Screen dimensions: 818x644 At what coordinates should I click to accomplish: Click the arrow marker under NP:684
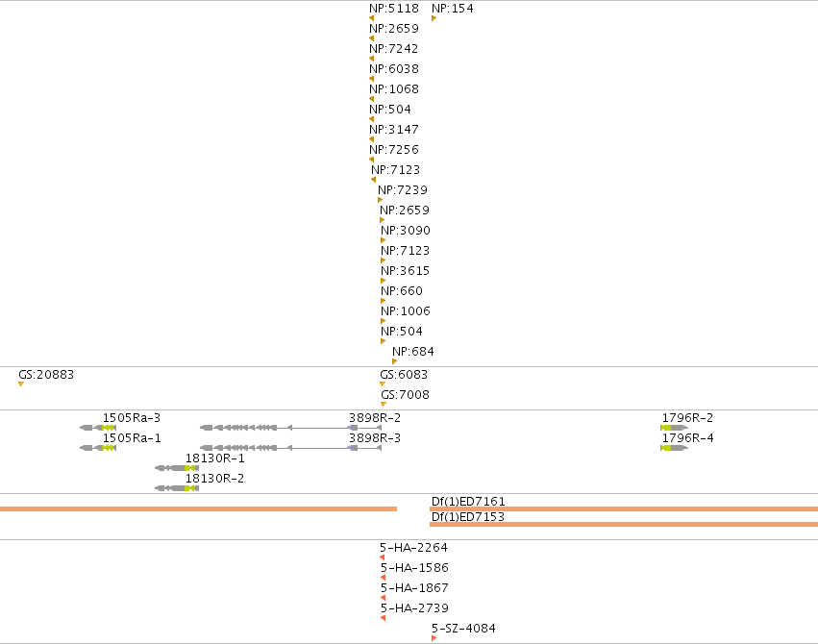click(395, 361)
